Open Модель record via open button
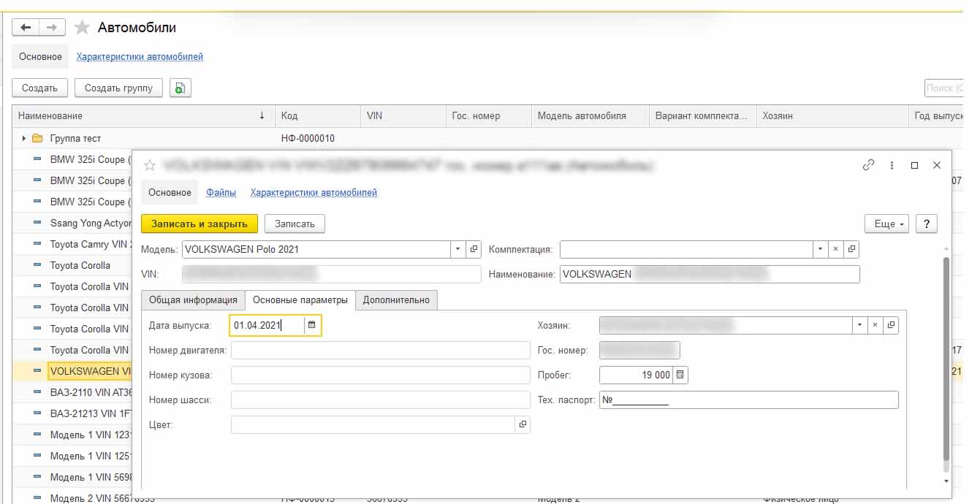 [x=474, y=249]
